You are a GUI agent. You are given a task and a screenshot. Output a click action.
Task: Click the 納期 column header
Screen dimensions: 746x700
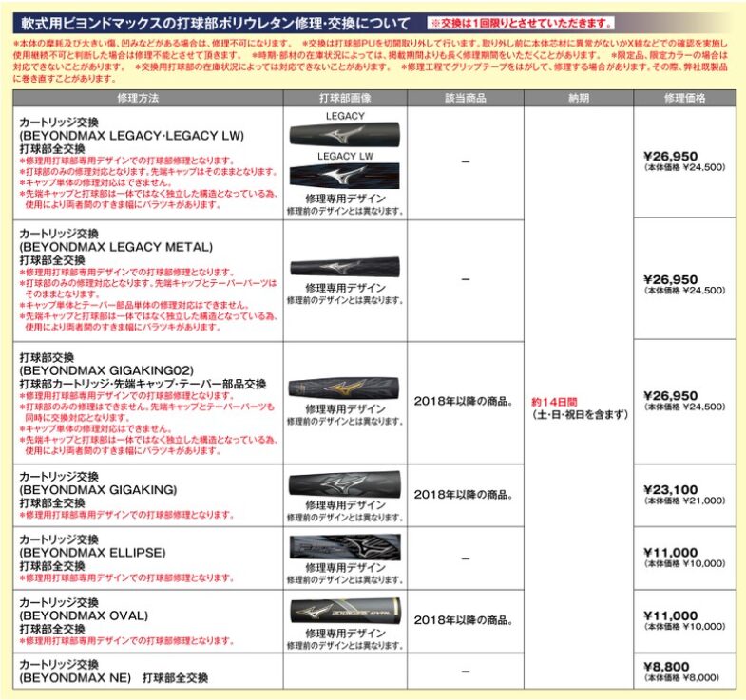tap(579, 98)
